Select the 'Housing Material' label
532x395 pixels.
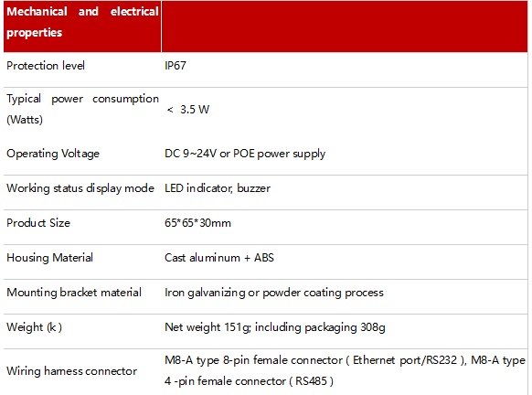(49, 258)
